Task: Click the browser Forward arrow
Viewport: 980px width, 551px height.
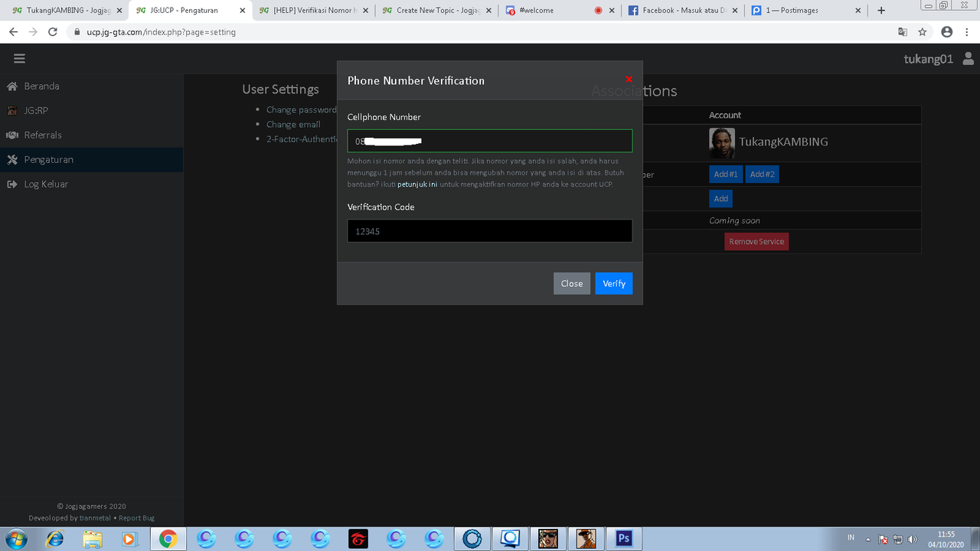Action: tap(33, 32)
